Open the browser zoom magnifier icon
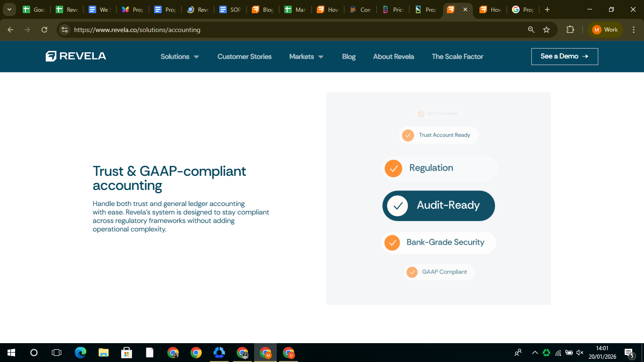The height and width of the screenshot is (362, 644). click(x=531, y=30)
